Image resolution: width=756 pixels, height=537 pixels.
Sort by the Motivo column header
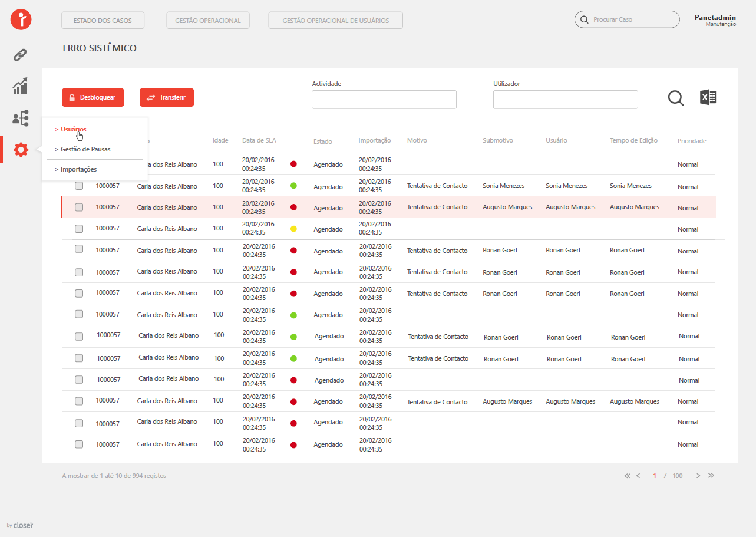pos(417,140)
